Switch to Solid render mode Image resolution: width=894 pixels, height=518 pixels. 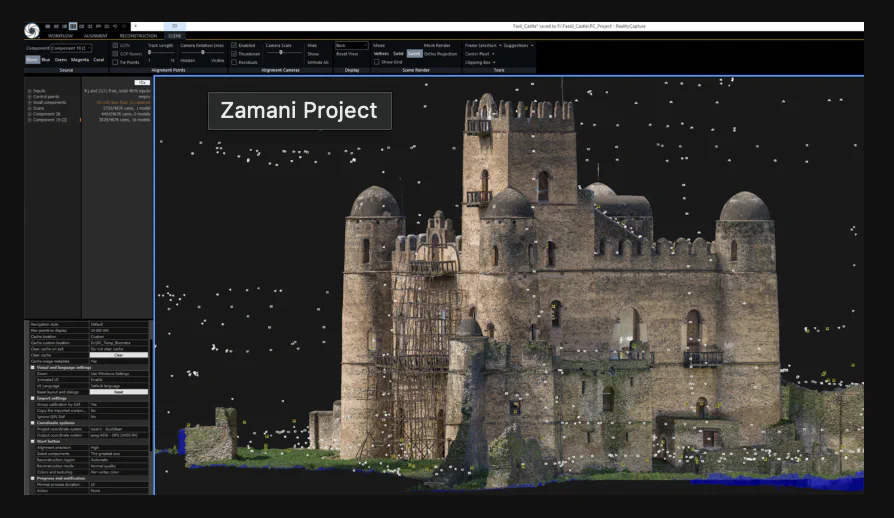[398, 53]
